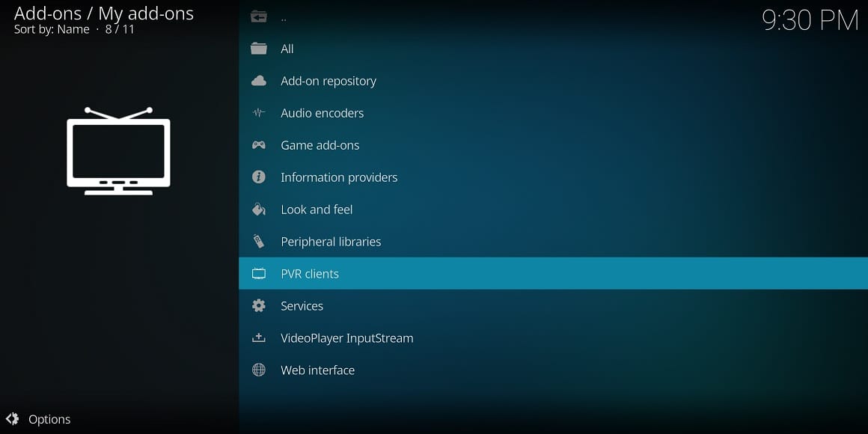Click the Options gear icon at bottom left
This screenshot has height=434, width=868.
point(12,419)
